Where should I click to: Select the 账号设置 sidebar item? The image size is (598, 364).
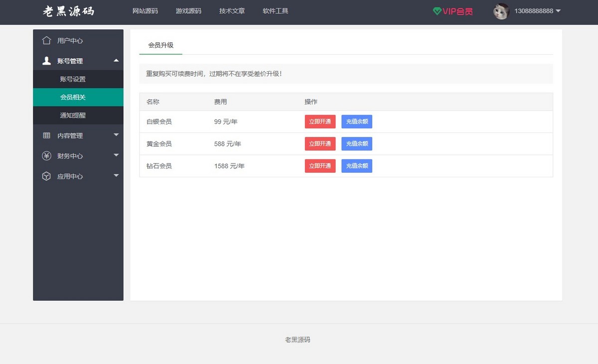tap(78, 79)
